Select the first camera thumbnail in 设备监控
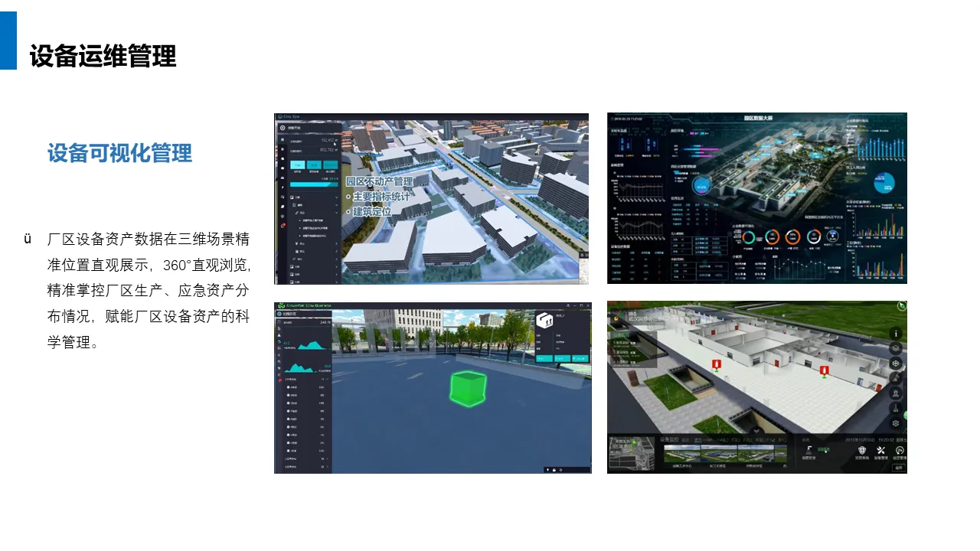This screenshot has height=551, width=980. 684,453
